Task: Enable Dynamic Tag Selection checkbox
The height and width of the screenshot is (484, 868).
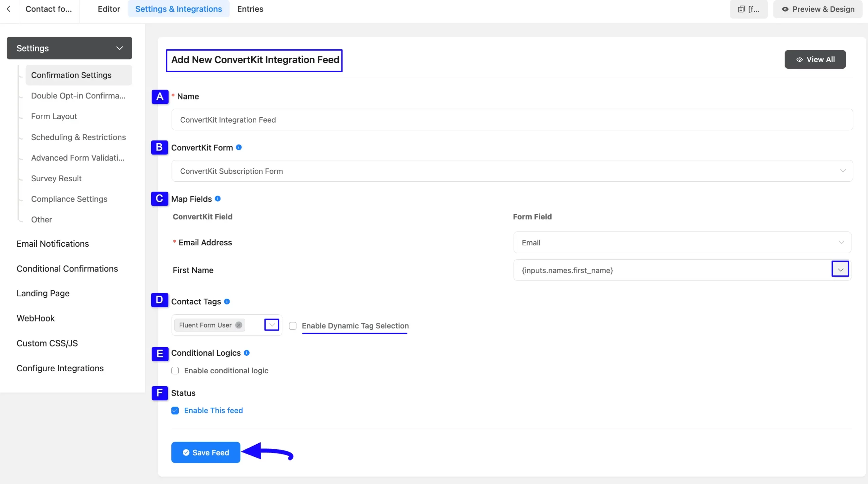Action: pyautogui.click(x=293, y=326)
